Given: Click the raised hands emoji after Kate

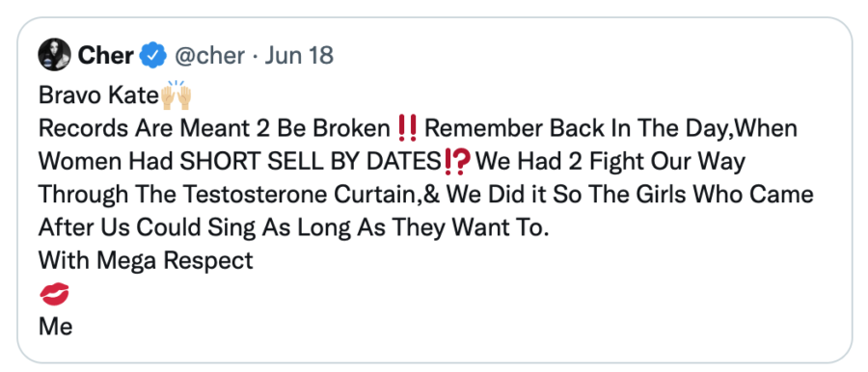Looking at the screenshot, I should click(x=176, y=95).
